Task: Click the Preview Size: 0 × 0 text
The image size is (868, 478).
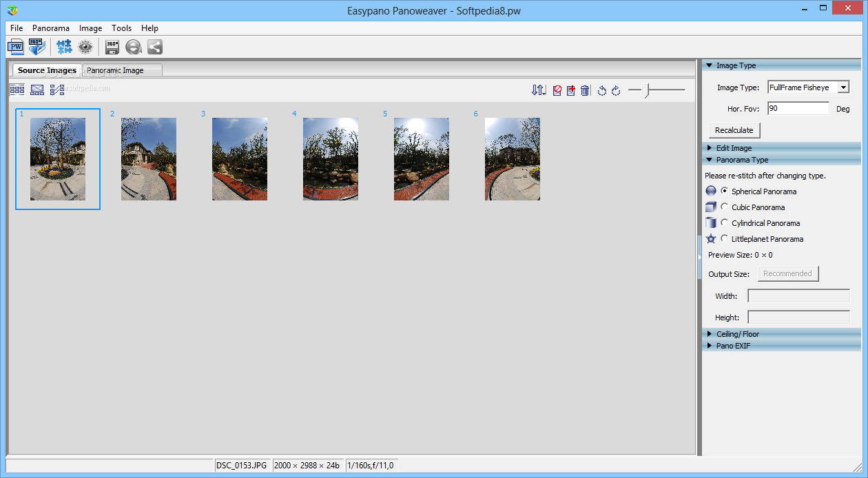Action: point(741,255)
